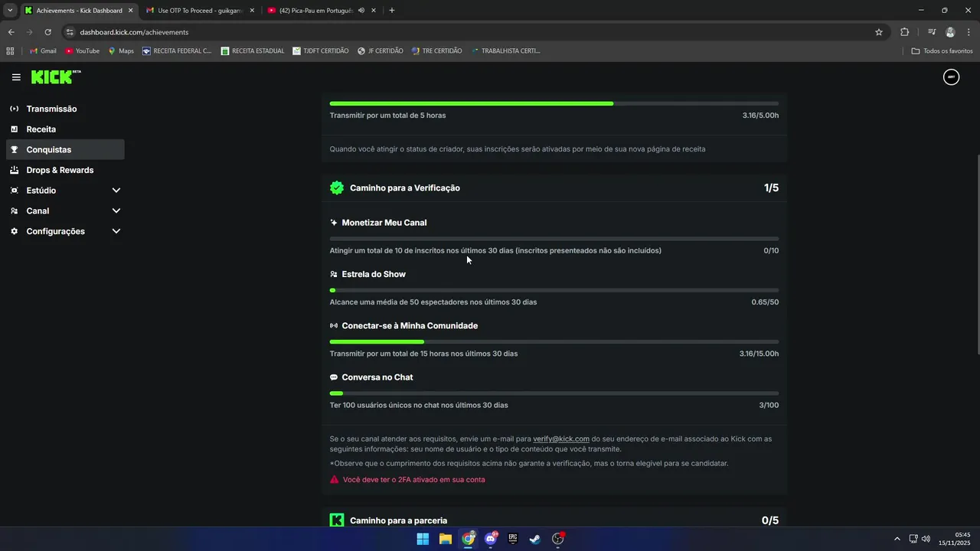Click the Estúdio icon in the sidebar
Image resolution: width=980 pixels, height=551 pixels.
[14, 191]
